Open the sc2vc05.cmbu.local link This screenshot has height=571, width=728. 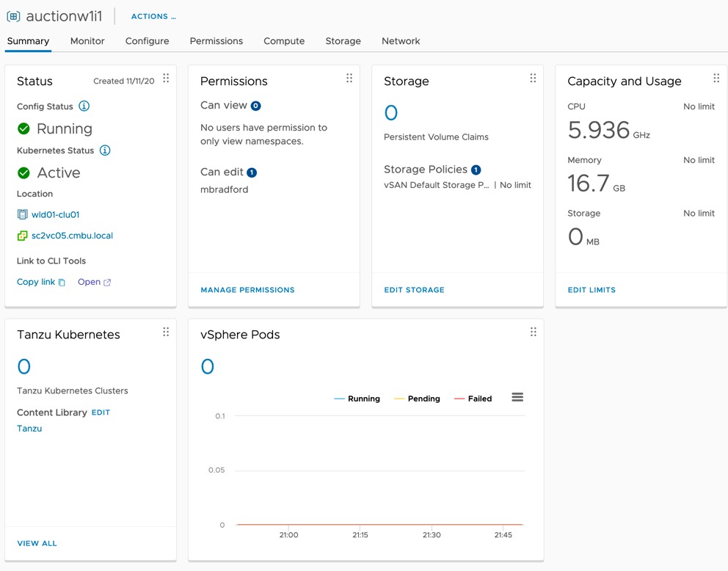click(72, 236)
